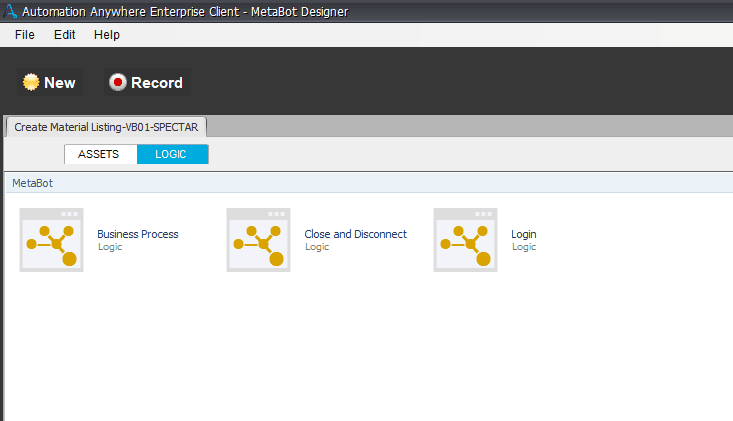The height and width of the screenshot is (421, 733).
Task: Click the red Record circle icon
Action: point(118,82)
